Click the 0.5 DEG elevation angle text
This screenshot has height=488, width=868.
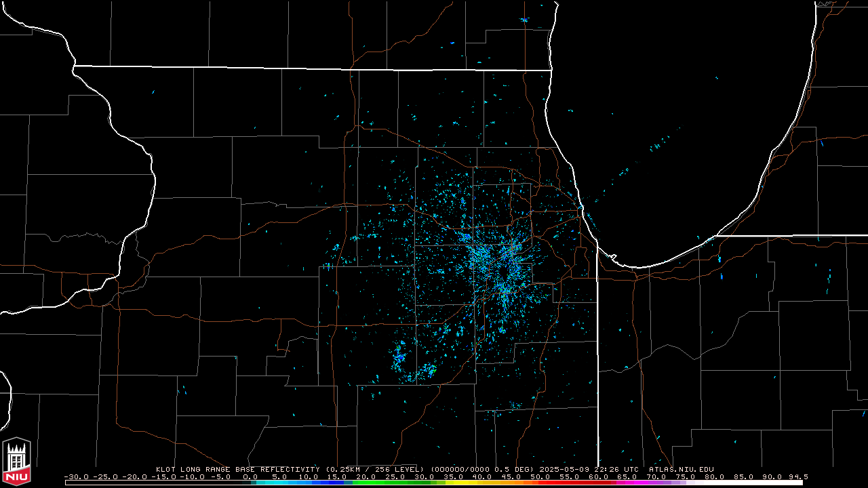point(515,469)
